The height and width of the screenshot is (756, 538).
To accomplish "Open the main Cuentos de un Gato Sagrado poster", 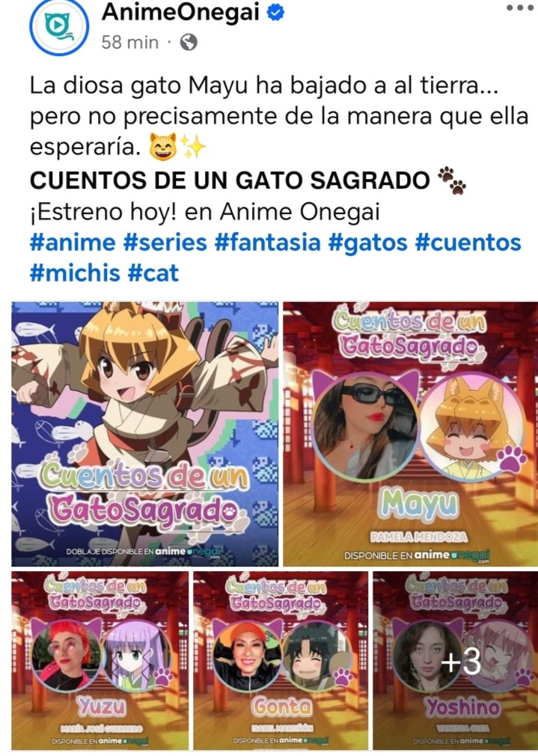I will pyautogui.click(x=144, y=433).
